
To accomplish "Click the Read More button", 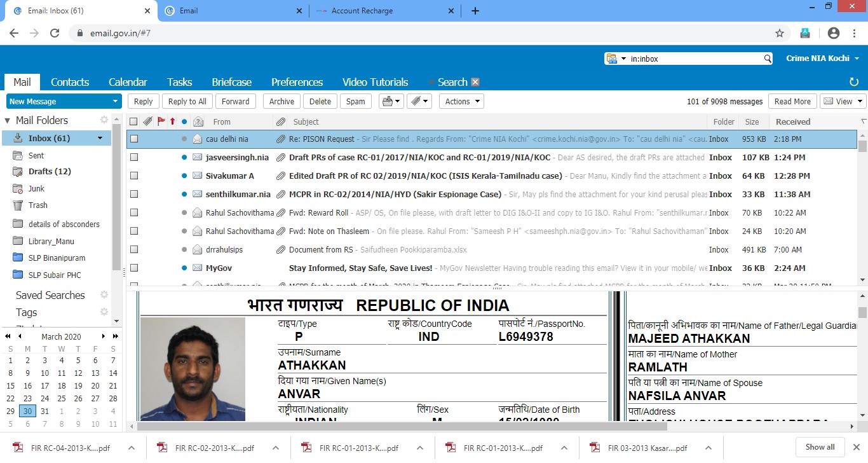I will point(792,101).
